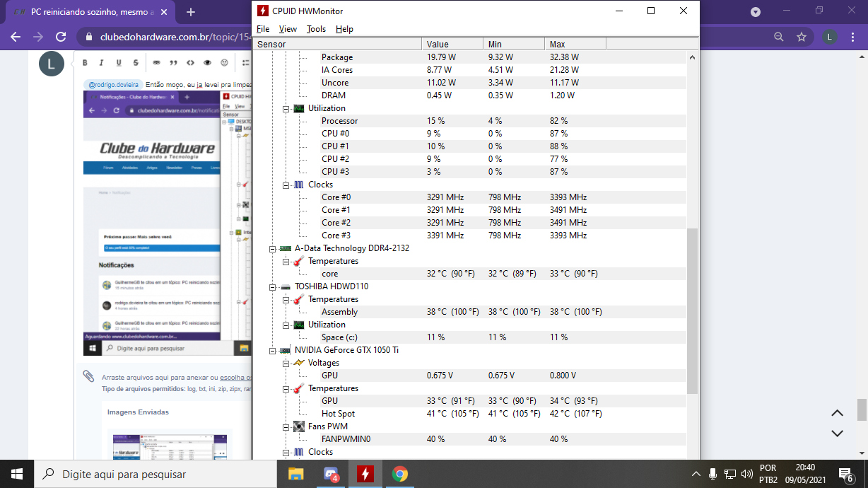Collapse the NVIDIA Voltages node
868x488 pixels.
coord(286,363)
